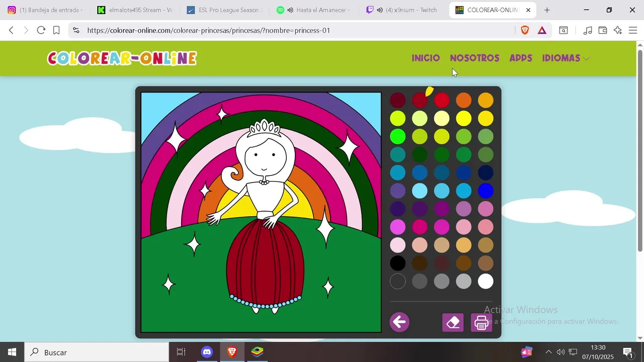Pick the orange swatch in top row
The height and width of the screenshot is (362, 644).
click(463, 101)
